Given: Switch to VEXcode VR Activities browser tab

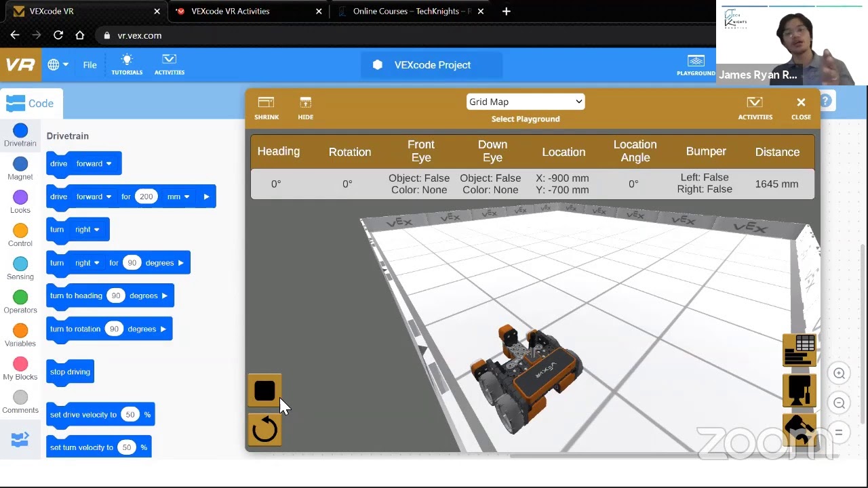Looking at the screenshot, I should (x=248, y=12).
